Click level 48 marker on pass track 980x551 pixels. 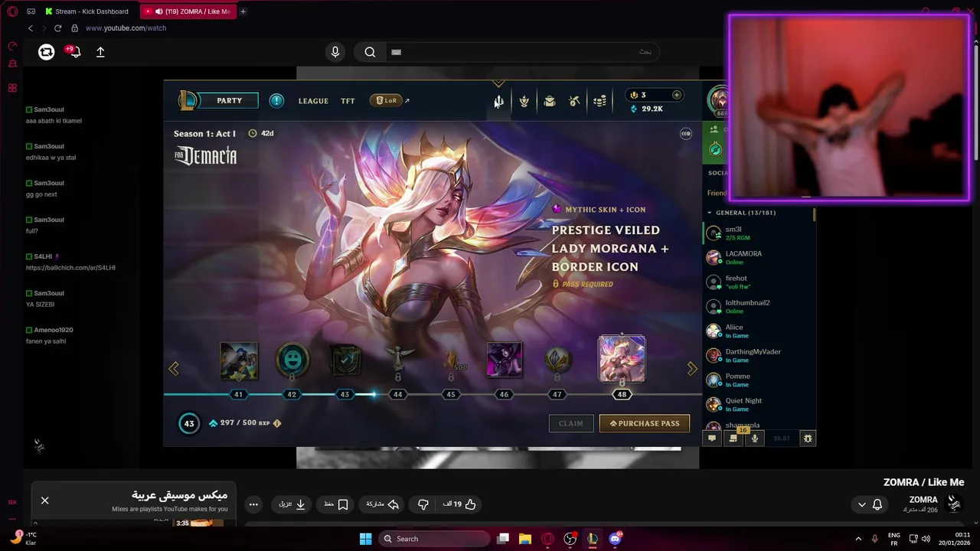(622, 394)
